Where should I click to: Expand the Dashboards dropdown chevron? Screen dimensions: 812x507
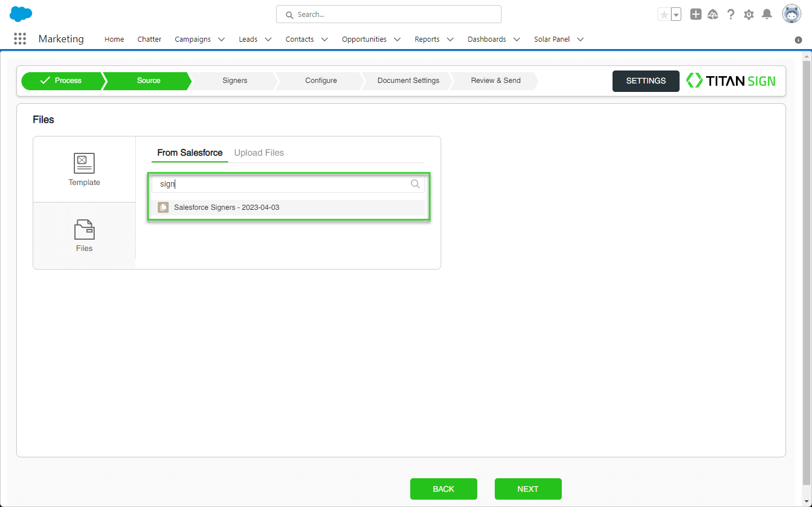[x=517, y=39]
